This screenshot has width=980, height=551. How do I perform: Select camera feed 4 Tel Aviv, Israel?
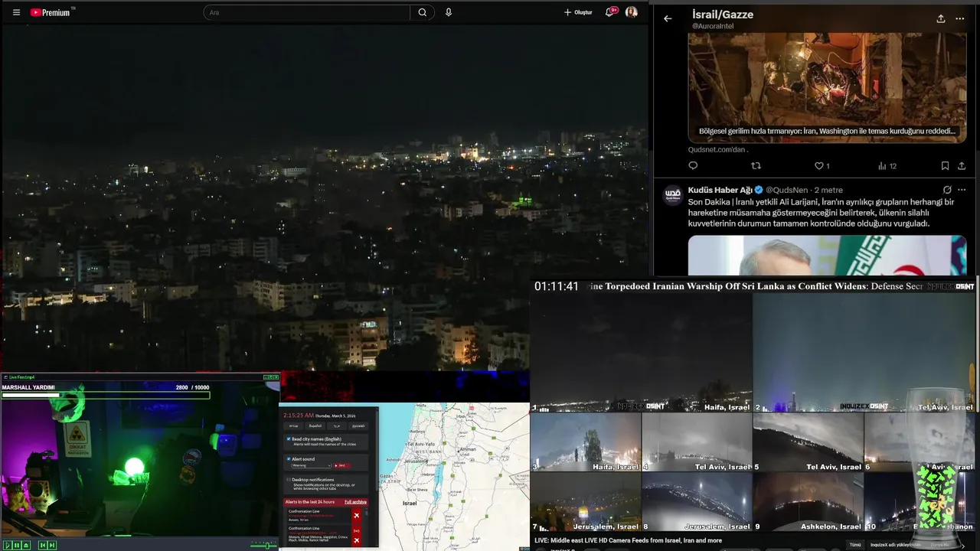697,442
